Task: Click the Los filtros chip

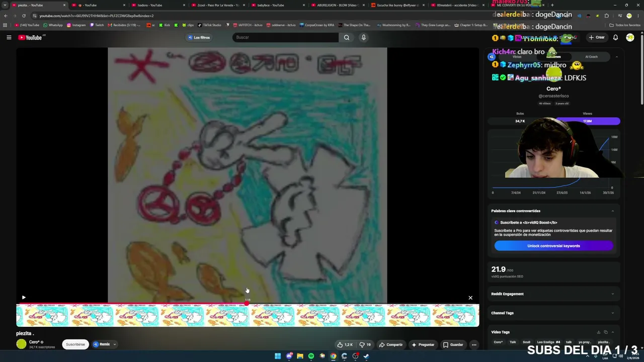Action: [199, 37]
